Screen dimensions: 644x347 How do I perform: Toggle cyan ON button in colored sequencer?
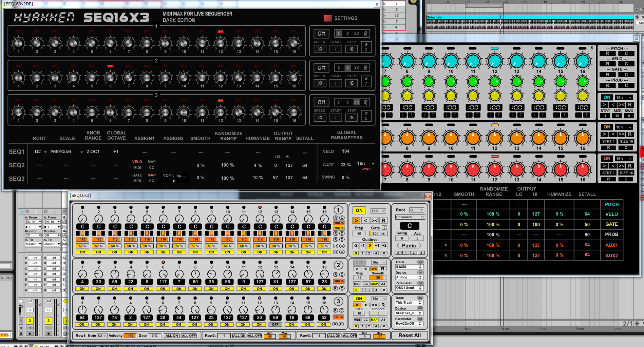tap(607, 97)
